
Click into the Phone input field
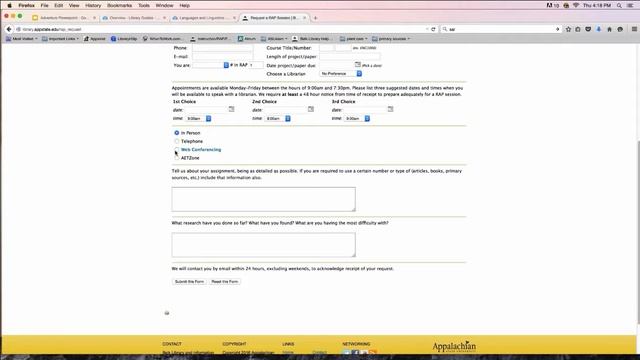(x=222, y=48)
